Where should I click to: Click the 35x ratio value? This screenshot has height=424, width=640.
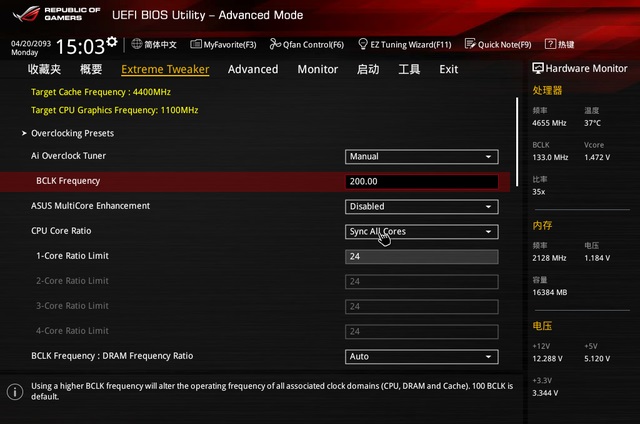coord(539,192)
